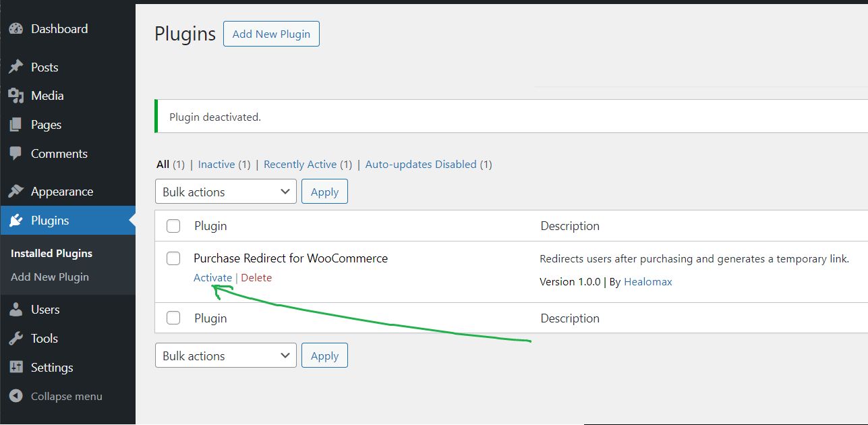
Task: Open Add New Plugin submenu item
Action: [50, 277]
